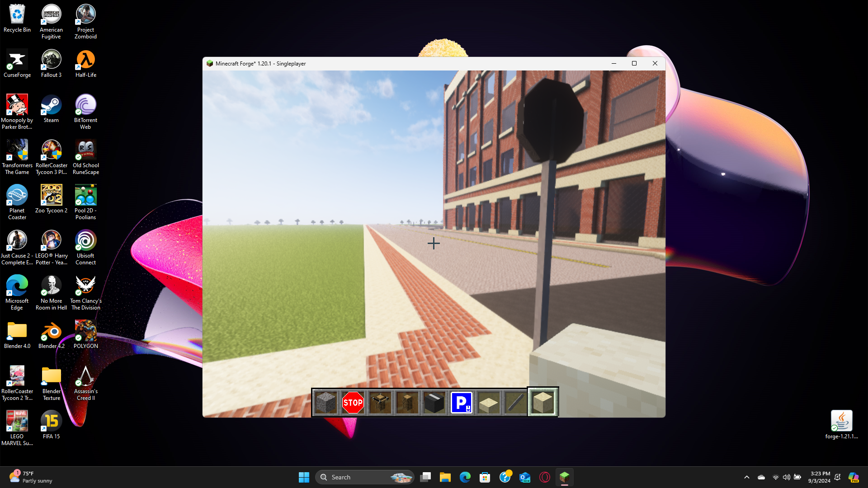Switch to Minecraft taskbar button
The height and width of the screenshot is (488, 868).
564,477
